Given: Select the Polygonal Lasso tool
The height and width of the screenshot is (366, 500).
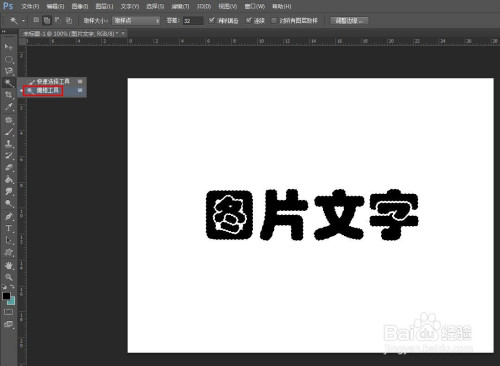Looking at the screenshot, I should pos(9,71).
